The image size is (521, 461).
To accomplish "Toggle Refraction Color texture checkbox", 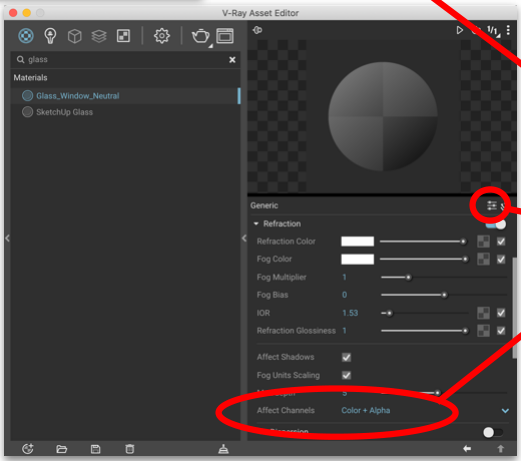I will coord(501,241).
